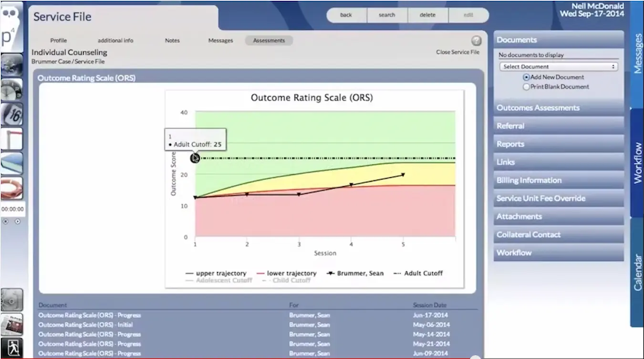Screen dimensions: 644x359
Task: Open the Select Document dropdown
Action: click(x=558, y=66)
